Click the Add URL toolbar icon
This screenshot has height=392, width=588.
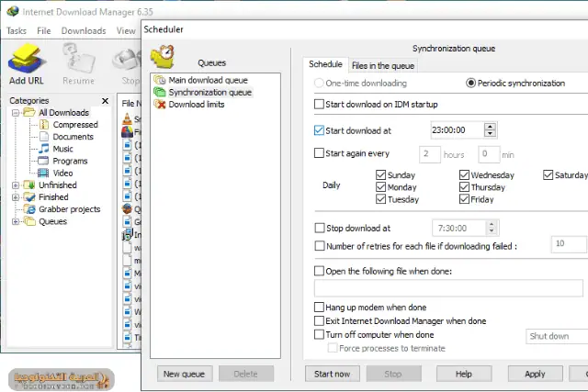pos(27,59)
